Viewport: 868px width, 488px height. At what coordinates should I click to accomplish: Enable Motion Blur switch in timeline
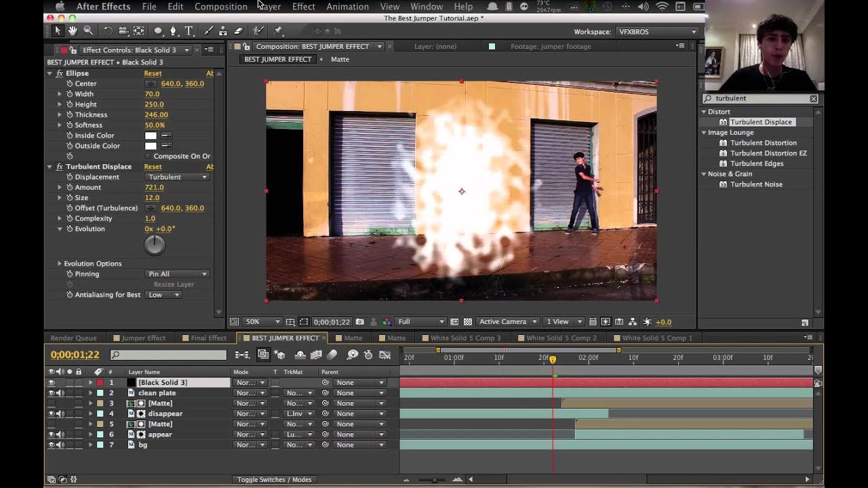click(x=332, y=354)
